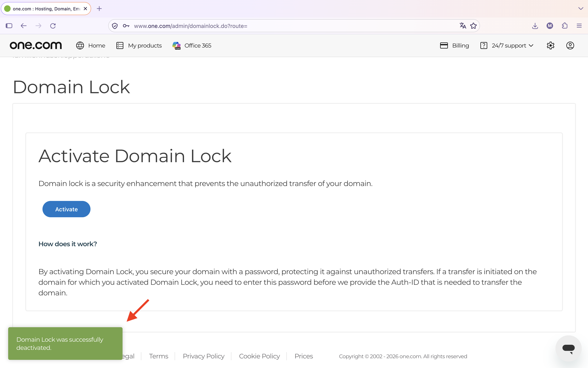Click the footer copyright text
This screenshot has width=588, height=368.
coord(403,356)
